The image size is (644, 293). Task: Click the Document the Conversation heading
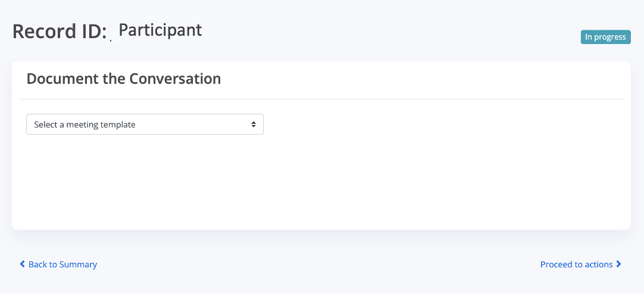(x=124, y=79)
